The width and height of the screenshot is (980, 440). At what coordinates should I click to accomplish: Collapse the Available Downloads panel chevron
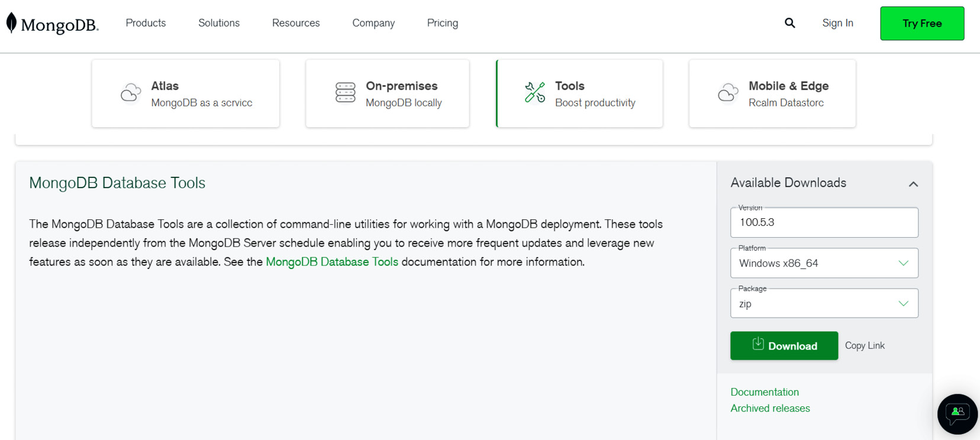913,184
